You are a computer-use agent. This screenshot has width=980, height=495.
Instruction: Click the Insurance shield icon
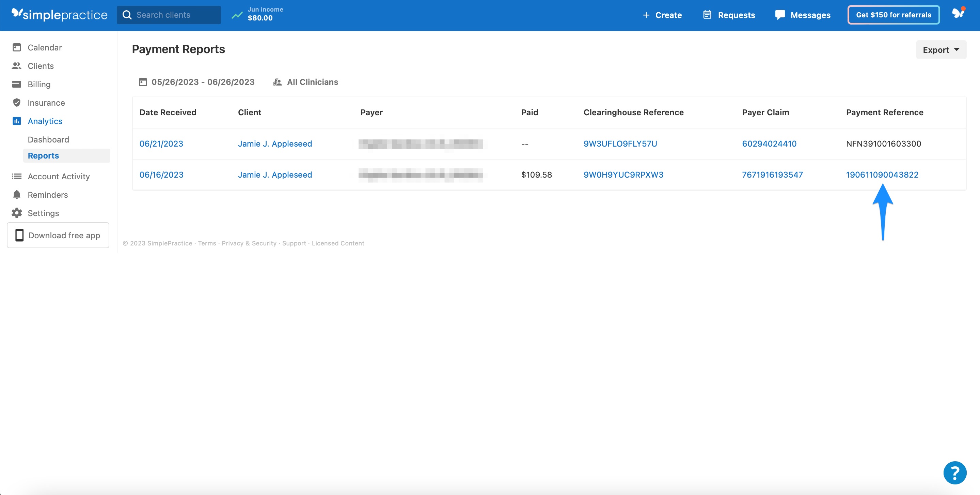[x=17, y=102]
